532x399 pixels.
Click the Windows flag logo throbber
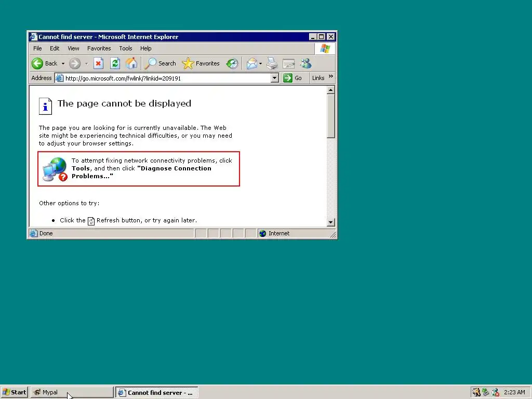(325, 48)
